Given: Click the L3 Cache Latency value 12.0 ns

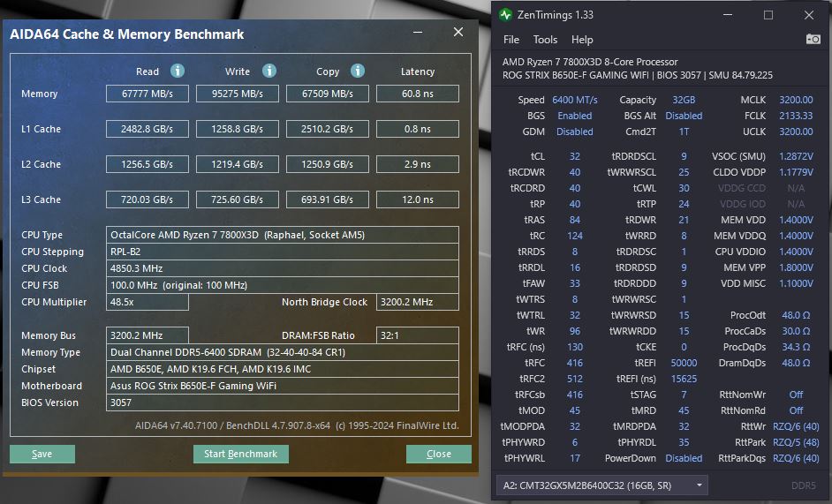Looking at the screenshot, I should (x=418, y=199).
